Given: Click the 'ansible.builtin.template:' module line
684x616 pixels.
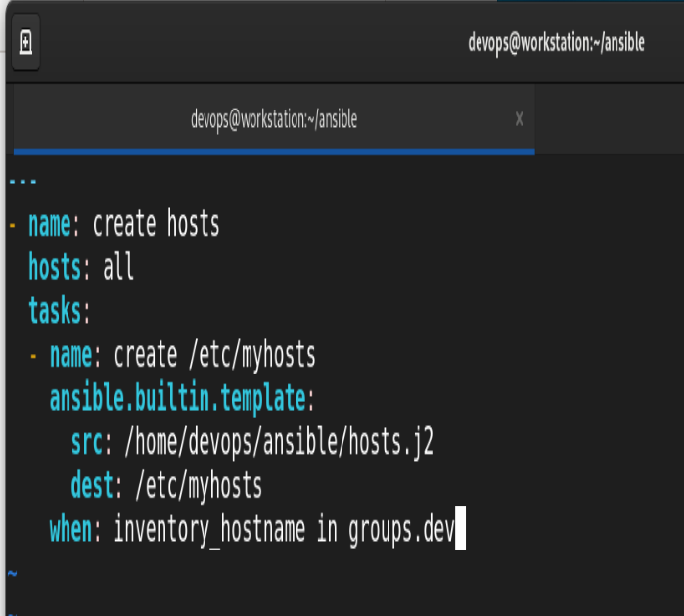Looking at the screenshot, I should pos(182,399).
